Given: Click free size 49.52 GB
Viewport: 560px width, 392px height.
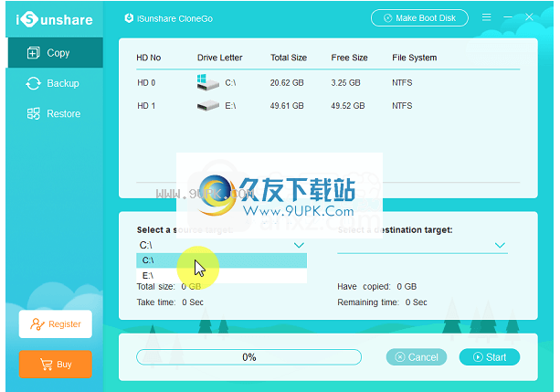Looking at the screenshot, I should [347, 106].
